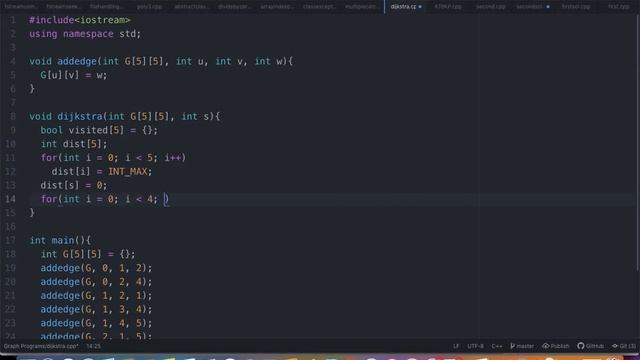Place cursor in 'void addedge' declaration
Screen dimensions: 640x360
[x=161, y=62]
